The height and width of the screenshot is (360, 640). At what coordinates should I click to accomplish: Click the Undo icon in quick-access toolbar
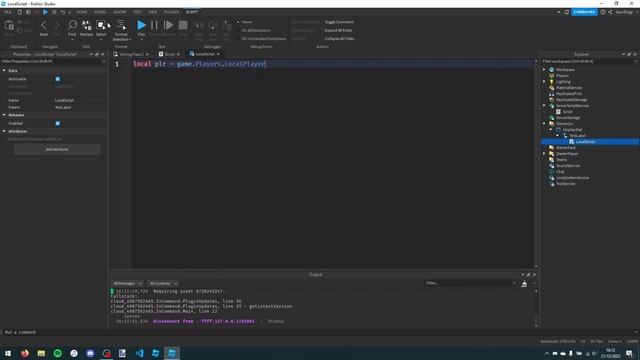tap(62, 12)
